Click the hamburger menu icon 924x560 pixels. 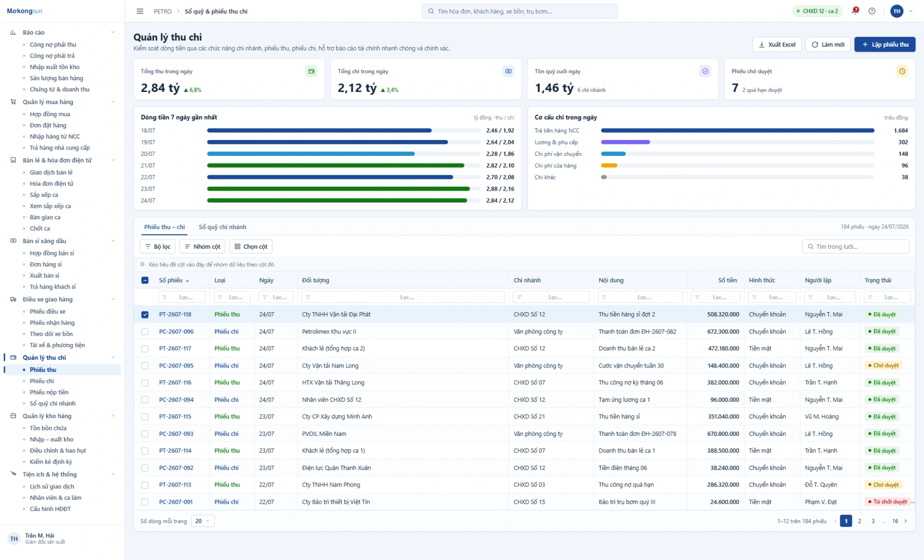[x=140, y=11]
